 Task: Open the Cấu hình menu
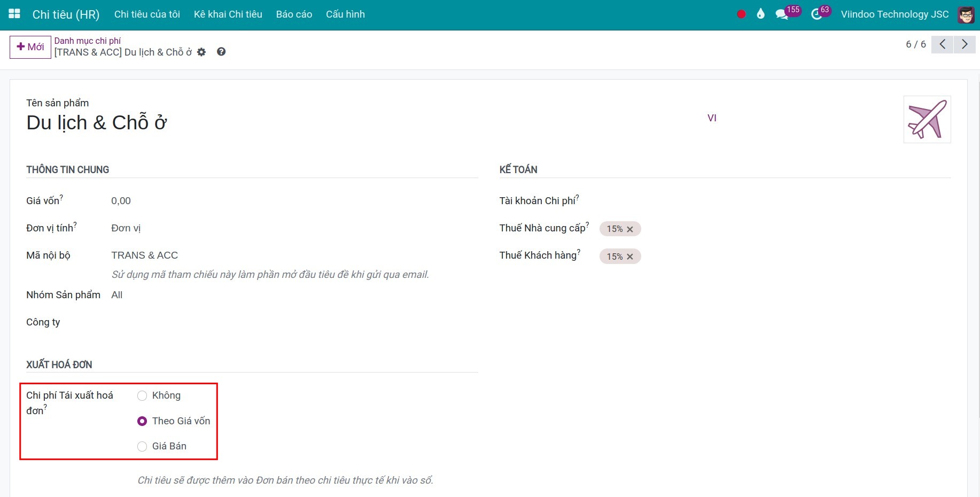tap(345, 14)
